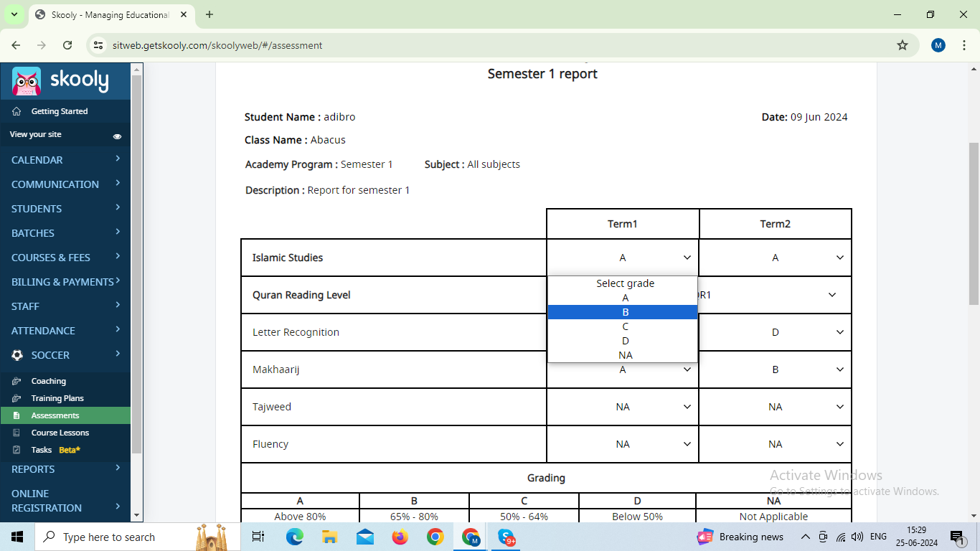Image resolution: width=980 pixels, height=551 pixels.
Task: Click the Getting Started home icon
Action: pos(17,111)
